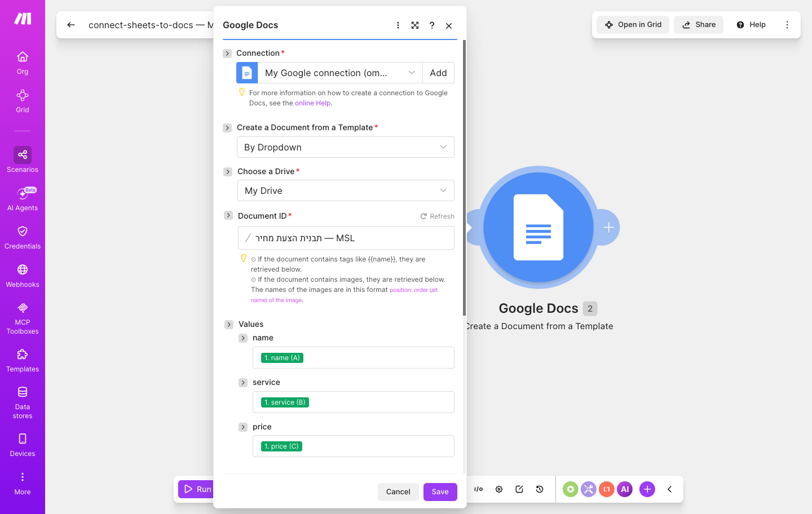The width and height of the screenshot is (812, 514).
Task: Toggle the service field expander
Action: click(x=243, y=383)
